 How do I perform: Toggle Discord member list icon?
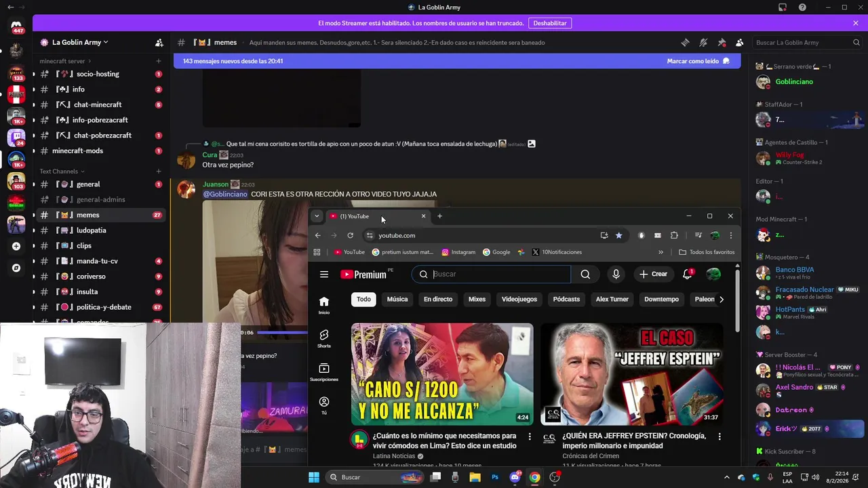point(739,42)
